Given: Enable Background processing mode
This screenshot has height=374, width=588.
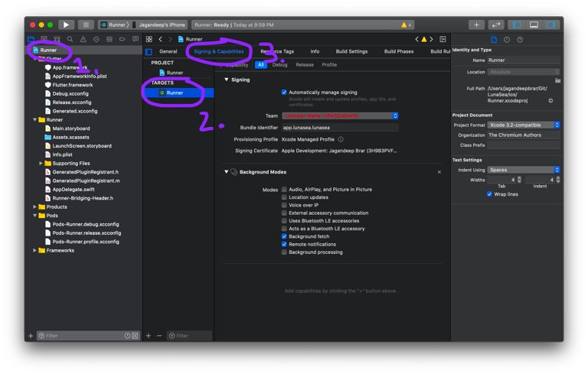Looking at the screenshot, I should [284, 252].
